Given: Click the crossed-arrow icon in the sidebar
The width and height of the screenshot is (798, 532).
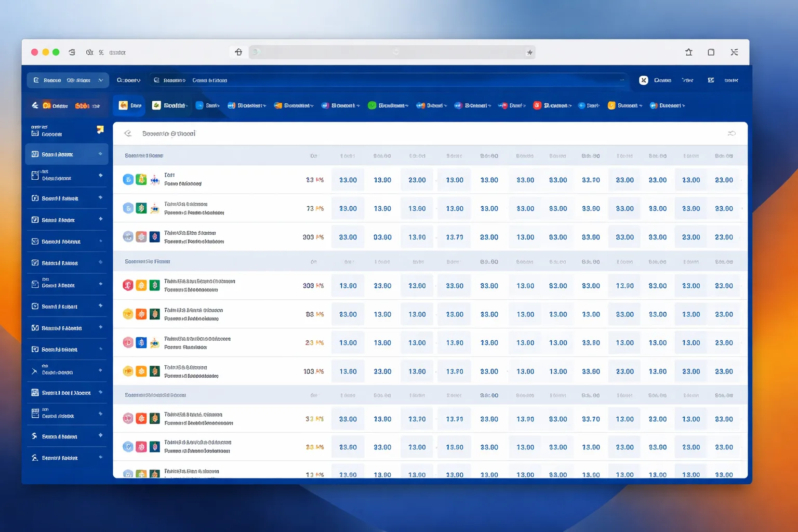Looking at the screenshot, I should [x=34, y=371].
